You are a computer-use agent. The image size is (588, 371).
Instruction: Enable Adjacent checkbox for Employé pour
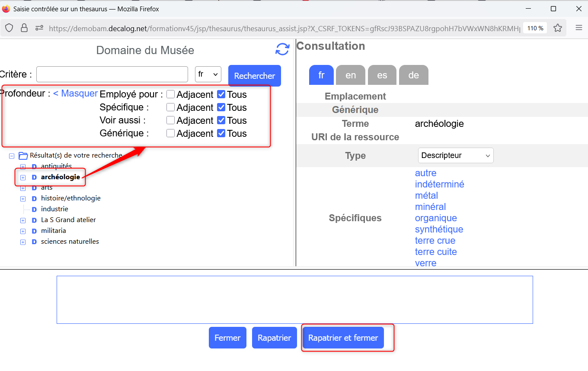(x=171, y=94)
